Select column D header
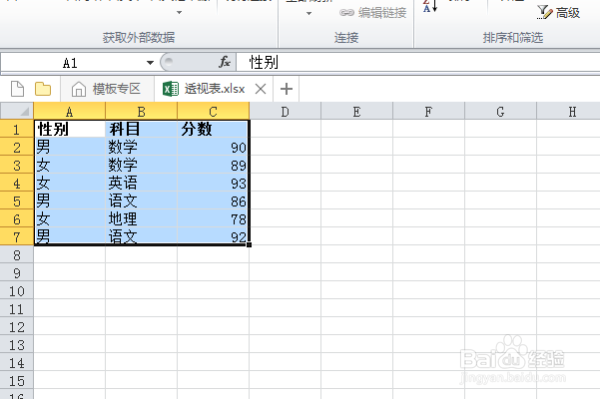The height and width of the screenshot is (399, 600). (285, 112)
